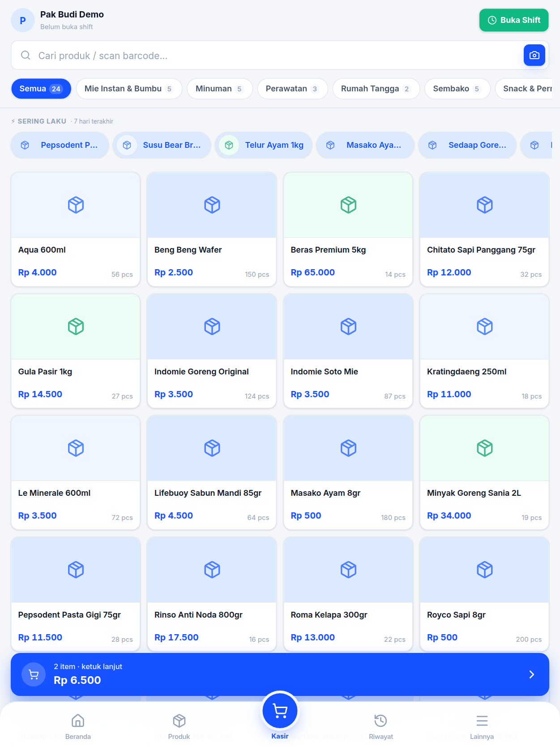Click the Kratingdaeng 250ml box icon
560x747 pixels.
tap(485, 326)
